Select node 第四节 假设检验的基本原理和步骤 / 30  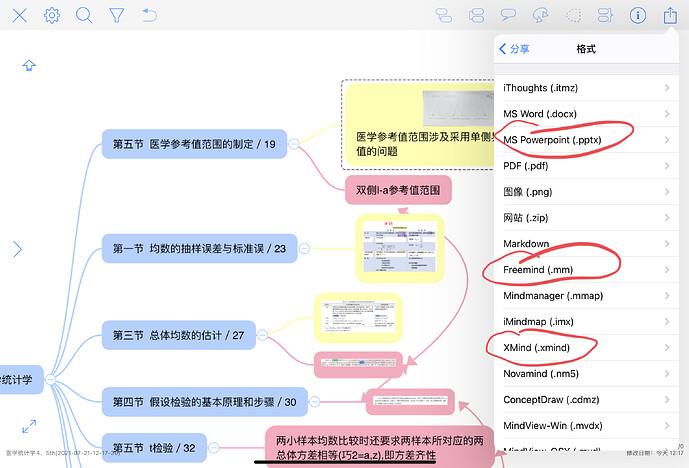point(205,402)
